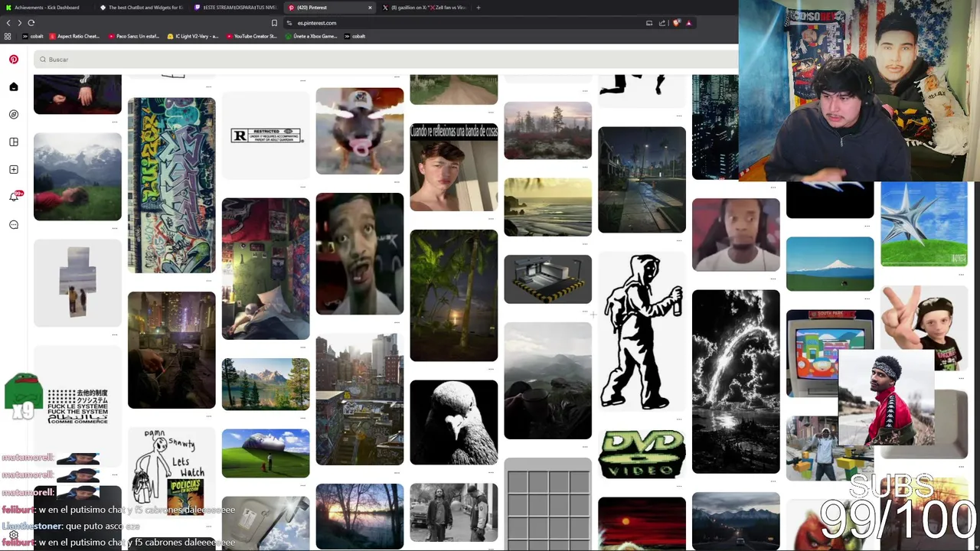The height and width of the screenshot is (551, 980).
Task: Close the (420) Pinterest tab
Action: pyautogui.click(x=370, y=8)
